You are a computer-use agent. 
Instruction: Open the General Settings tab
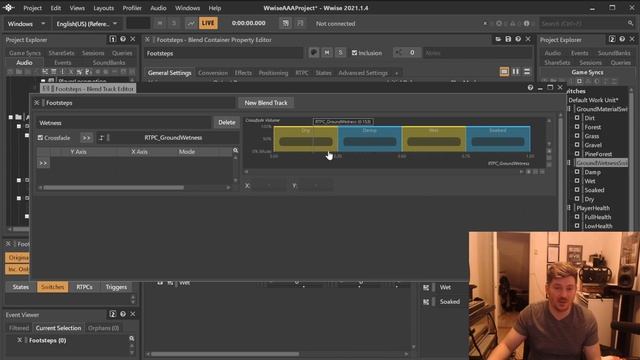[169, 73]
